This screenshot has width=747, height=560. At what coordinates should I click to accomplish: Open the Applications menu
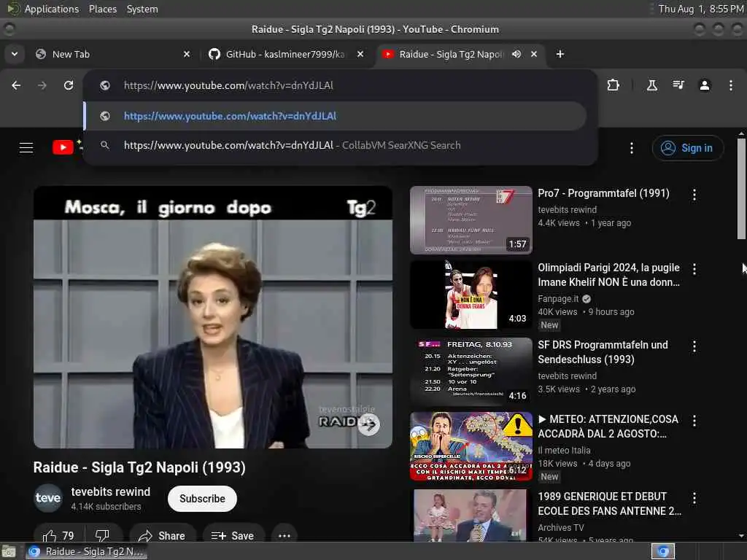[52, 9]
